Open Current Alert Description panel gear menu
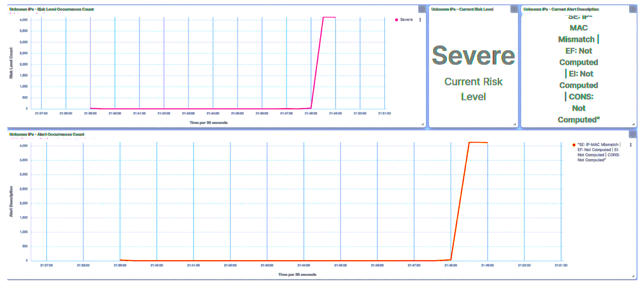 click(633, 9)
